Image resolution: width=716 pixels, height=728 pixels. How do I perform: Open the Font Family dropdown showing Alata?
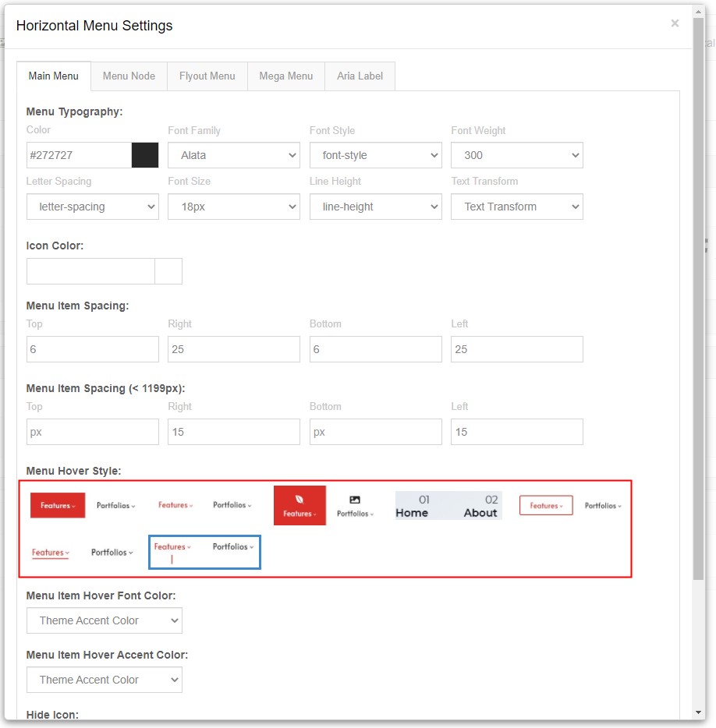pyautogui.click(x=234, y=155)
